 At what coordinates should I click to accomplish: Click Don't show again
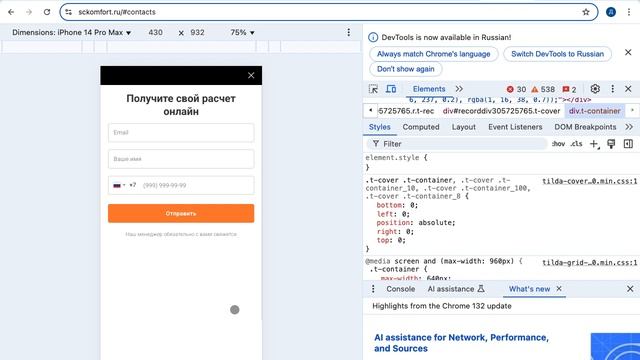point(406,69)
